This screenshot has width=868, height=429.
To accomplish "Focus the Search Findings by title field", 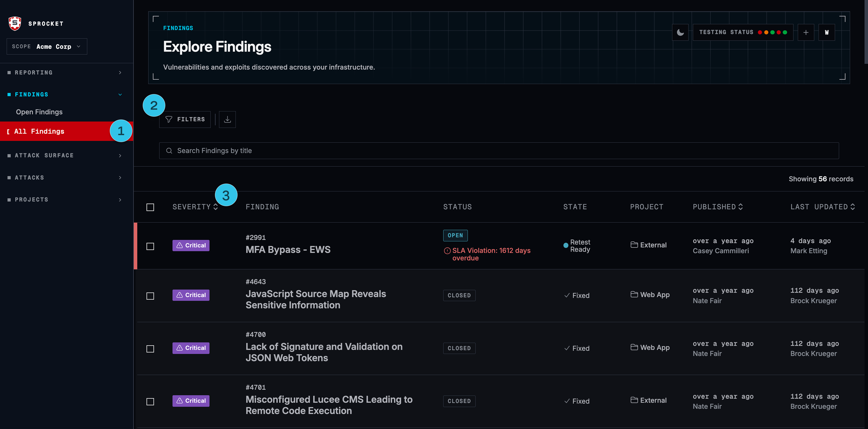I will (x=499, y=151).
